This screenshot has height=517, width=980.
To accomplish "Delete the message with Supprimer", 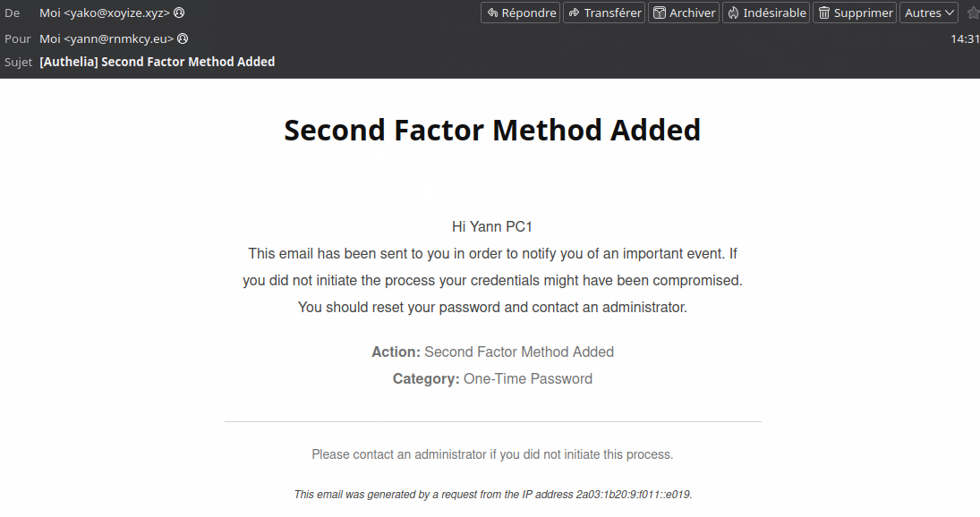I will [855, 13].
